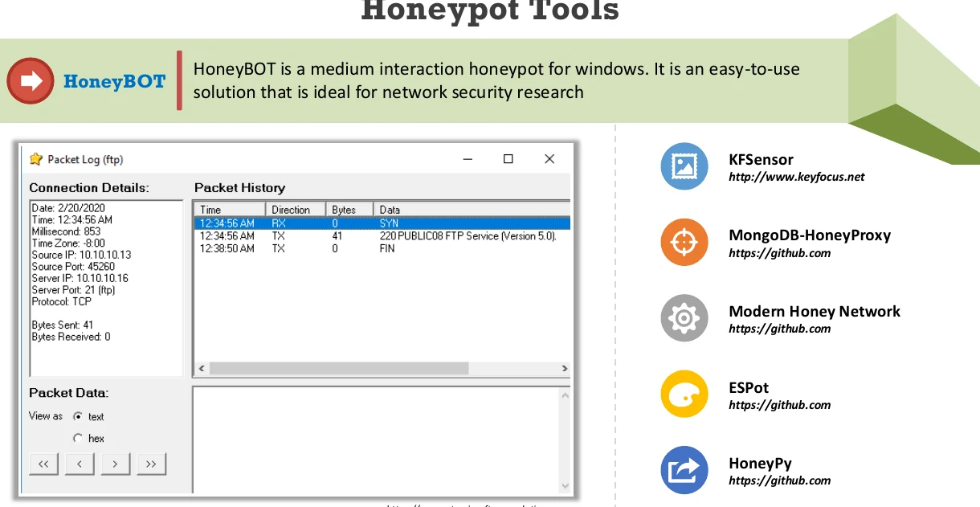This screenshot has height=507, width=980.
Task: Open the MongoDB-HoneyProxy github link
Action: [779, 253]
